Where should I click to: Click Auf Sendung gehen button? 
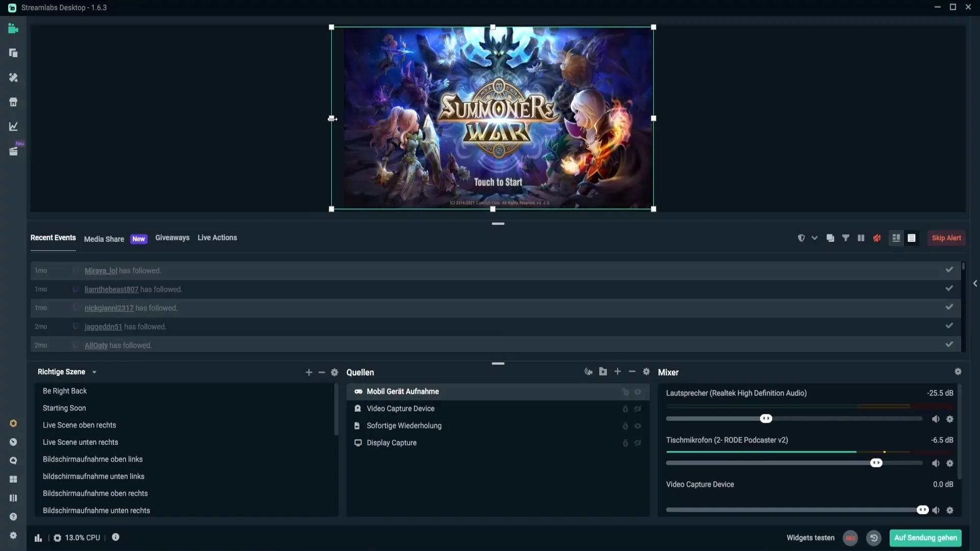pos(925,538)
